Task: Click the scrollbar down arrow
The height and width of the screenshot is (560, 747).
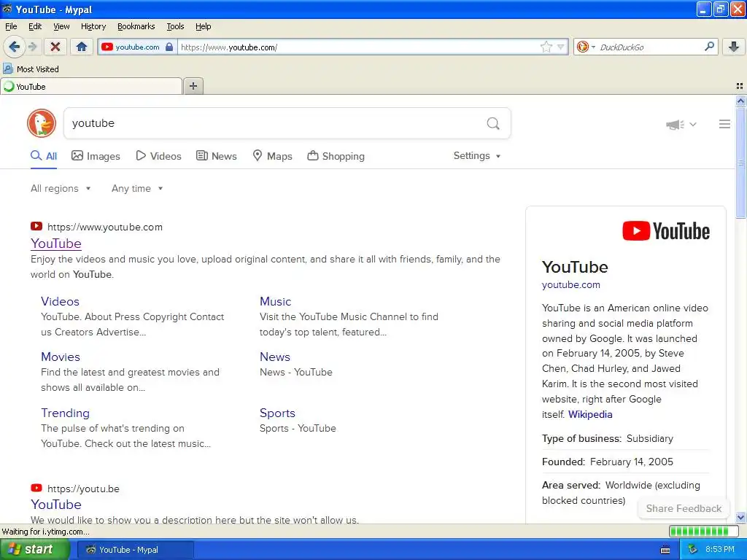Action: click(x=740, y=517)
